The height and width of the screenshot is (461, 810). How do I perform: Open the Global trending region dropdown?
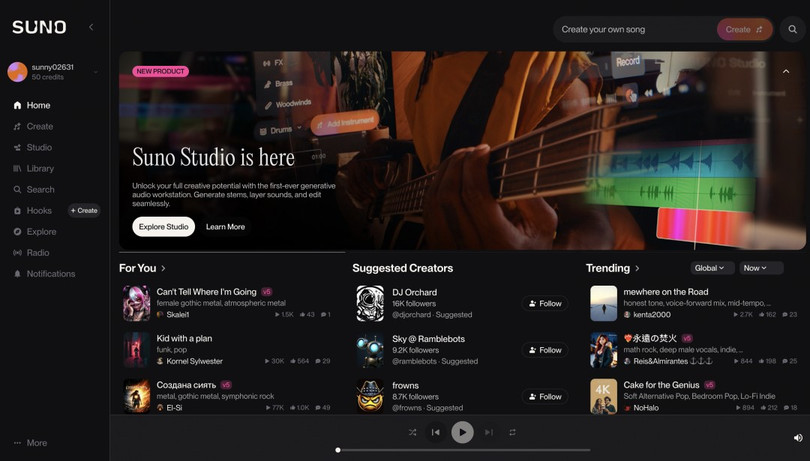tap(711, 268)
